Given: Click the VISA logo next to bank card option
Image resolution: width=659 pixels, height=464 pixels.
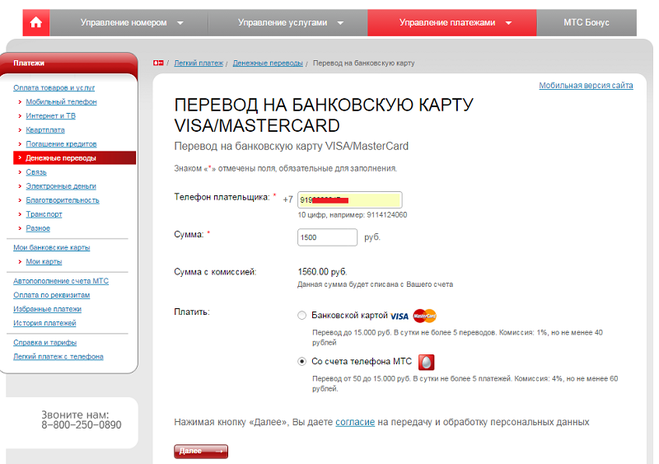Looking at the screenshot, I should coord(399,316).
